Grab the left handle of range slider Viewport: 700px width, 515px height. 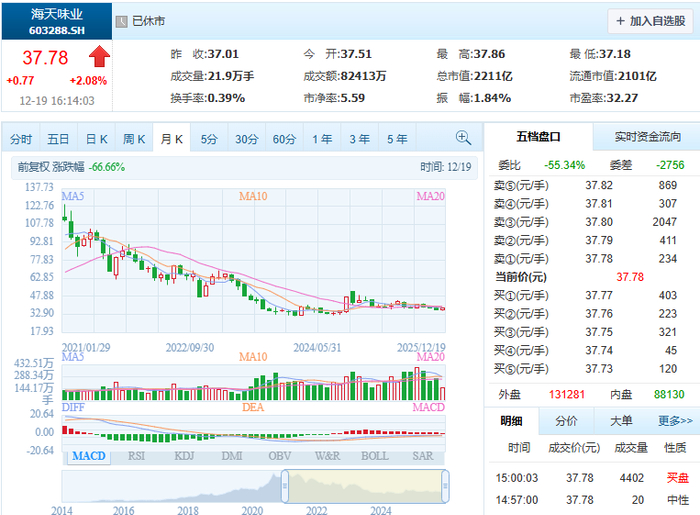[x=285, y=486]
